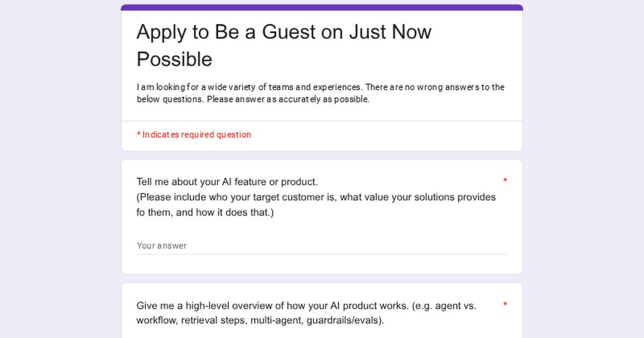Click the underline beneath the "Your answer" placeholder

[322, 254]
